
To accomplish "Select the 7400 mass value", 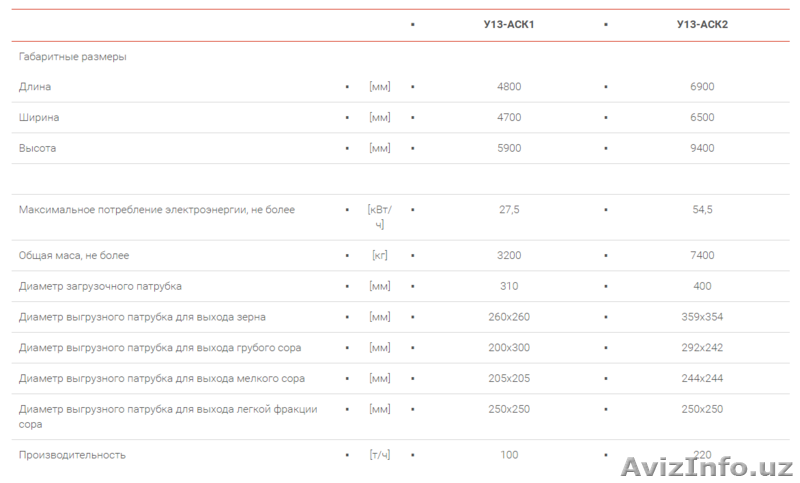I will click(x=702, y=256).
